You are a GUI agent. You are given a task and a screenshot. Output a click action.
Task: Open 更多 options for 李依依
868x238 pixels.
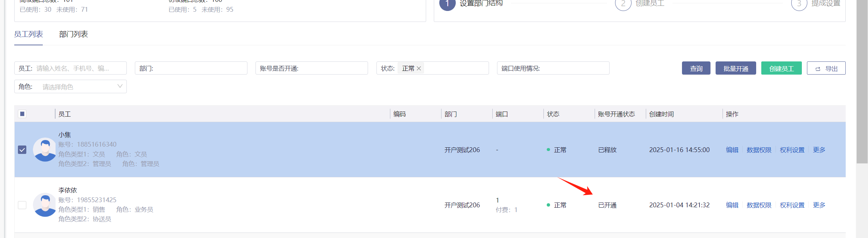819,205
